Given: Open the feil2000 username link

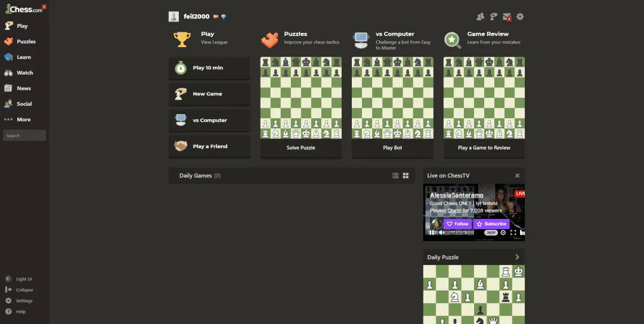Looking at the screenshot, I should pyautogui.click(x=197, y=17).
